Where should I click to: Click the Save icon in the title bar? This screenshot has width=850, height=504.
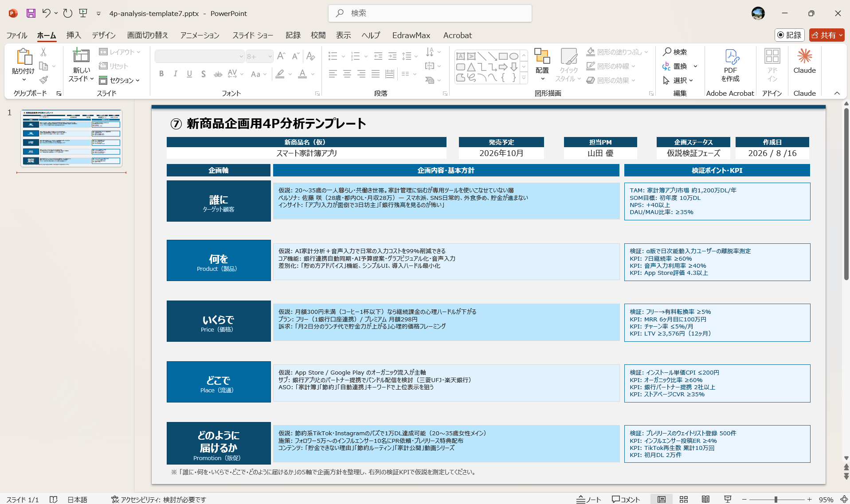point(31,13)
